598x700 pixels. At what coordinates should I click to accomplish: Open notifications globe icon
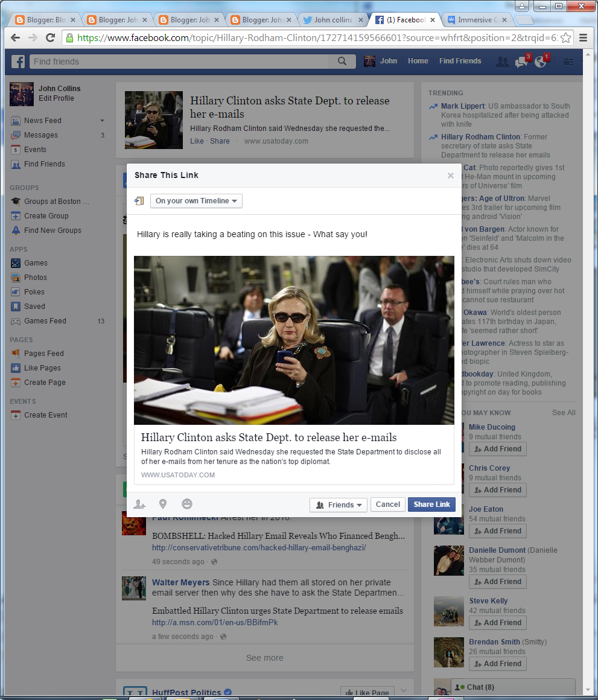pyautogui.click(x=541, y=61)
